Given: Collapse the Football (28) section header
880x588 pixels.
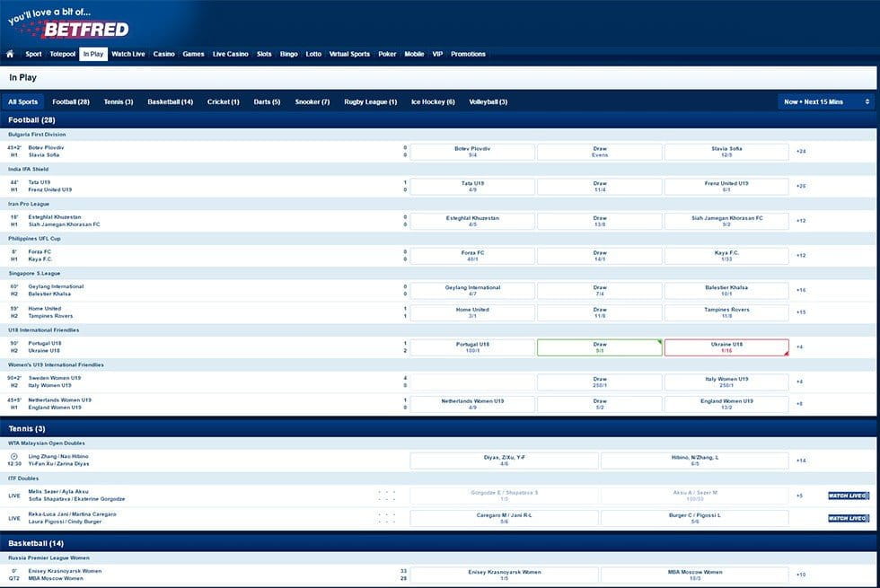Looking at the screenshot, I should coord(438,119).
